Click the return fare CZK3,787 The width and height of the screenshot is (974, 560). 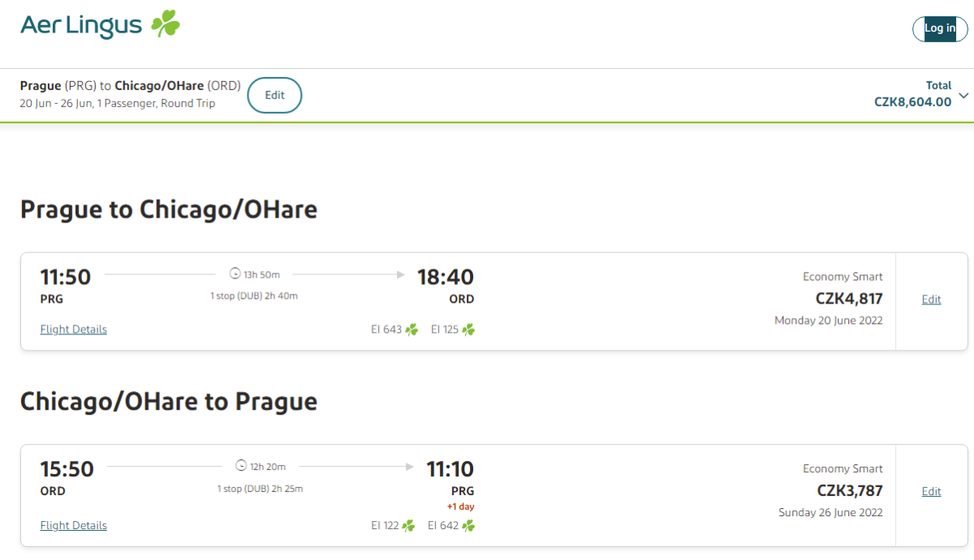(849, 491)
